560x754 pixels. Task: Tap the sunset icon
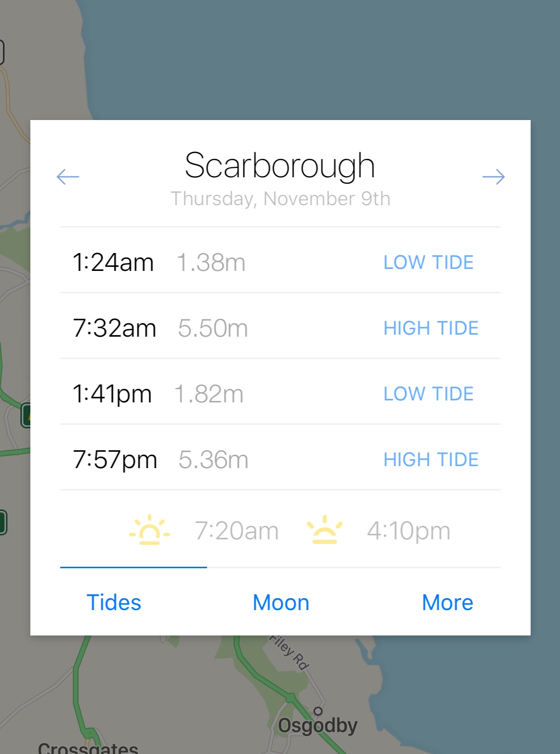coord(325,530)
